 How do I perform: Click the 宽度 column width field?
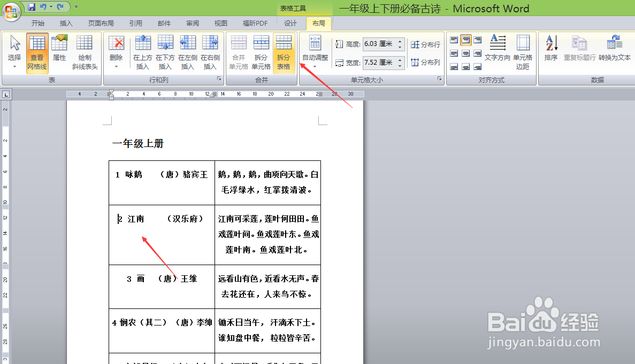point(379,63)
